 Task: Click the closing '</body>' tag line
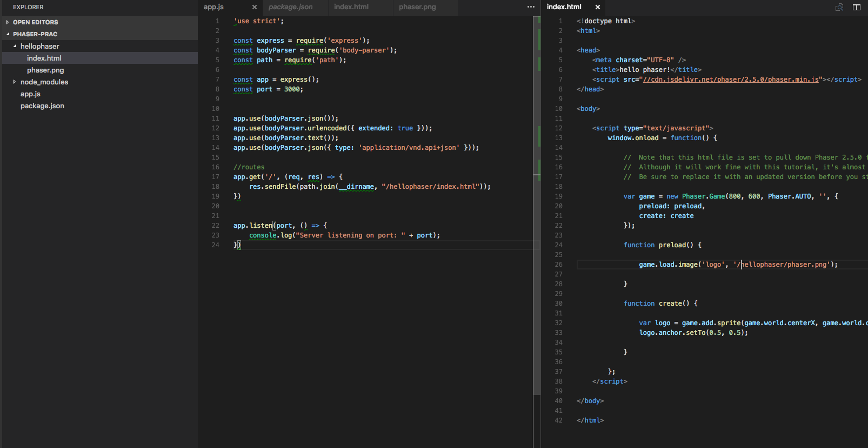(x=590, y=401)
